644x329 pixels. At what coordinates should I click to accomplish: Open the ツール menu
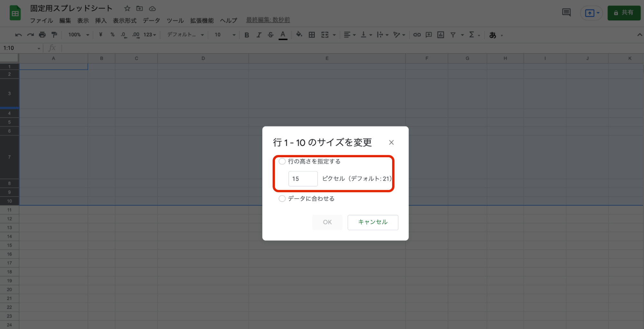tap(175, 21)
